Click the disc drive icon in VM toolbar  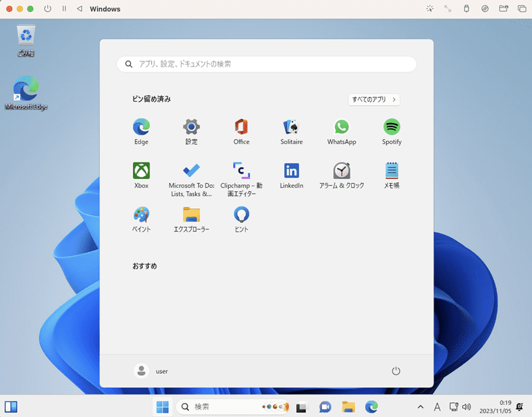tap(485, 9)
